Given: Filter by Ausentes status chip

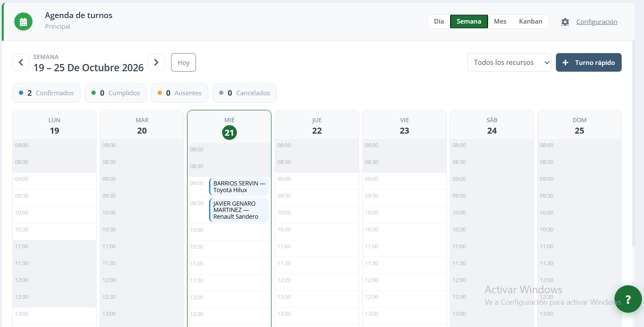Looking at the screenshot, I should click(x=180, y=93).
